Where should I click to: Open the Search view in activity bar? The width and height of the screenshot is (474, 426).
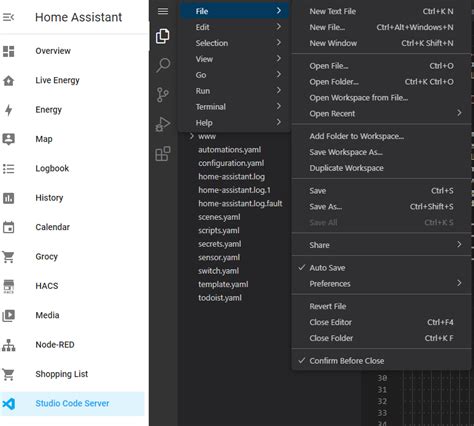[163, 65]
